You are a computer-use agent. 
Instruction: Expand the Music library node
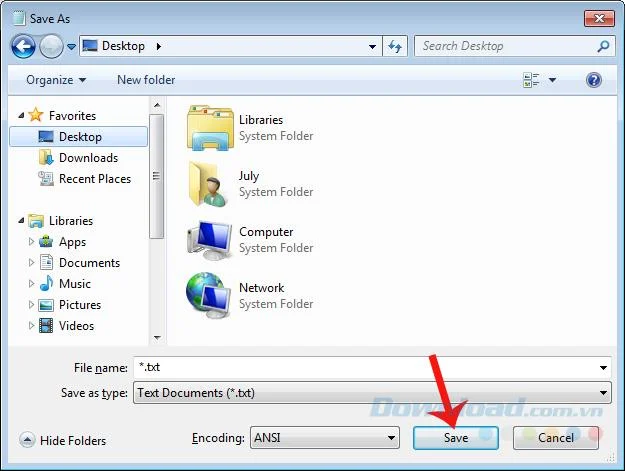31,283
